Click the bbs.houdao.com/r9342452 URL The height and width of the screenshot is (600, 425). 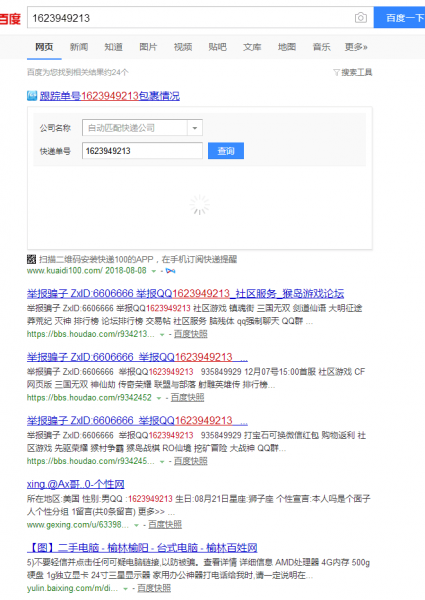[89, 398]
